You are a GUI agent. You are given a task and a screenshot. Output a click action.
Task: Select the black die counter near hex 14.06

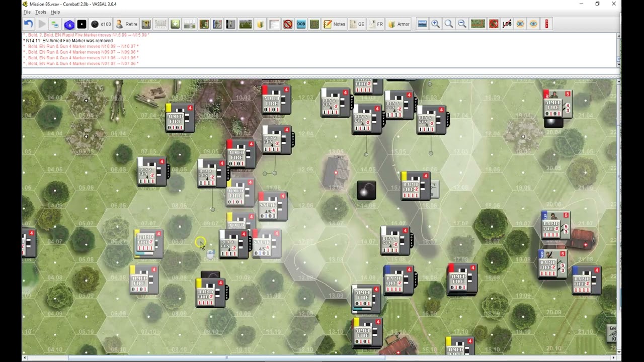(366, 191)
